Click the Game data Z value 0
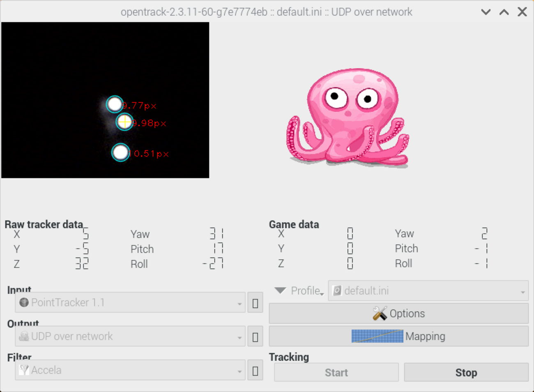The width and height of the screenshot is (534, 392). 350,263
